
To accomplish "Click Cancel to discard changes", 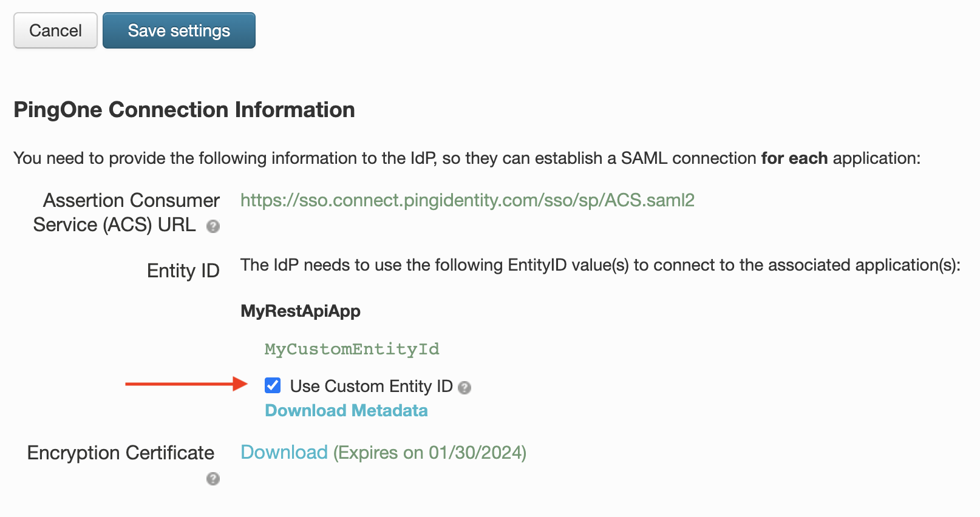I will pos(55,30).
